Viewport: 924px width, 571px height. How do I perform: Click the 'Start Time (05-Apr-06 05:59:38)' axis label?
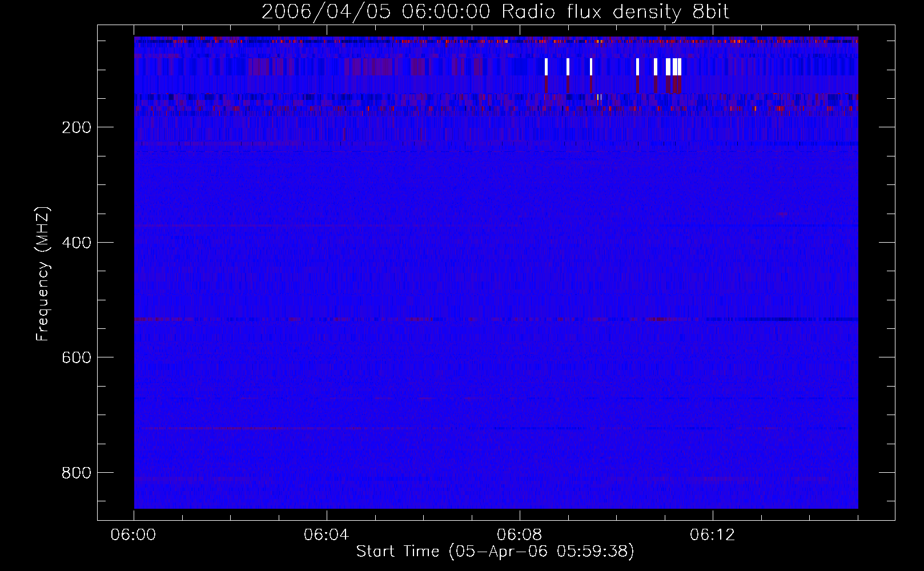pos(495,551)
